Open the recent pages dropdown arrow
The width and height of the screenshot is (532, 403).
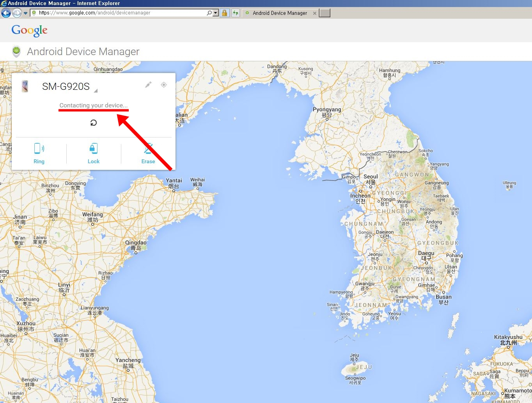click(x=26, y=13)
